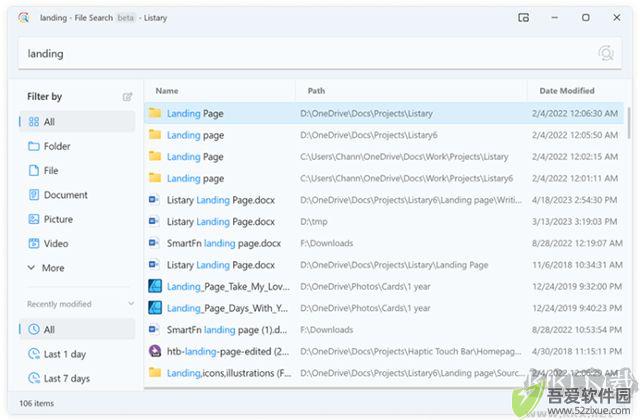Click the Landing_Page_Take_My_Lov... file icon
The image size is (640, 420).
(155, 286)
